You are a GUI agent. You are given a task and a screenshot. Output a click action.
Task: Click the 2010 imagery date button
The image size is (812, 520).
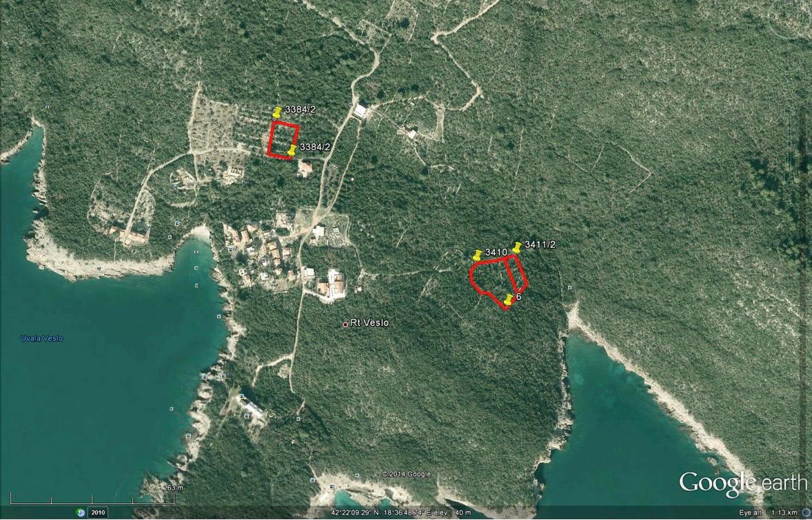pos(98,512)
